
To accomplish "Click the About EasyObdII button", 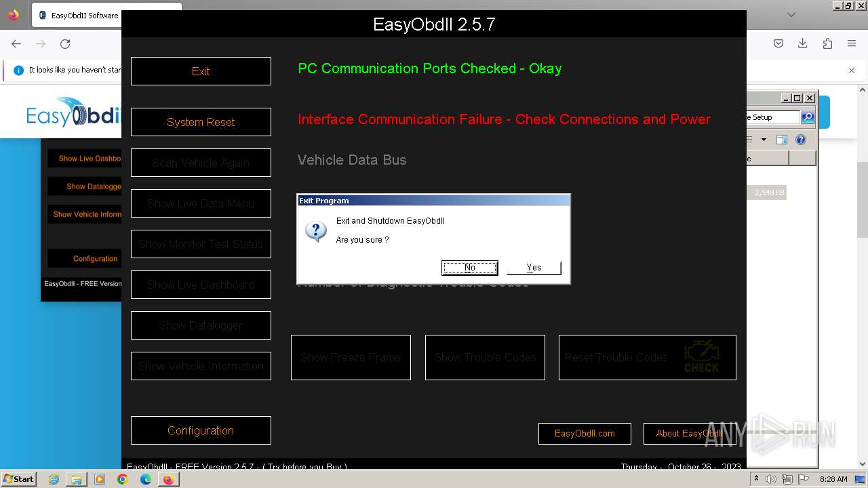I will point(689,434).
